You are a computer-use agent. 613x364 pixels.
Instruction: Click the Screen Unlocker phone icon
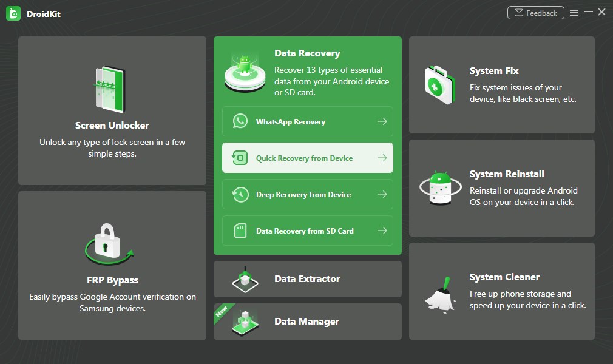110,89
